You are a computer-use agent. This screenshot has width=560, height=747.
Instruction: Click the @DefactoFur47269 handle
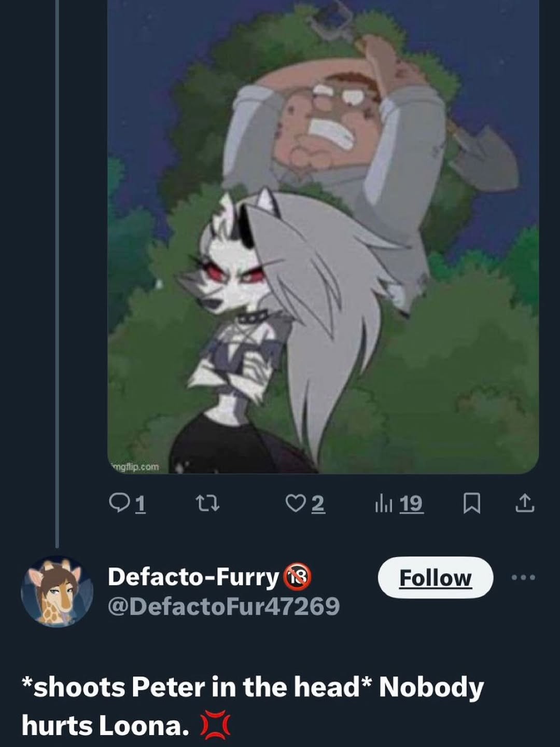(x=223, y=606)
